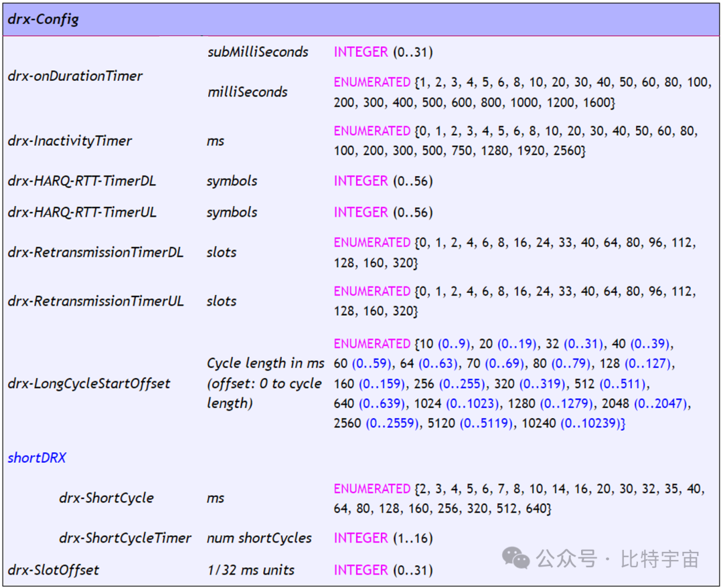Click slots unit in drx-RetransmissionTimerDL row
Screen dimensions: 723x588
tap(222, 253)
